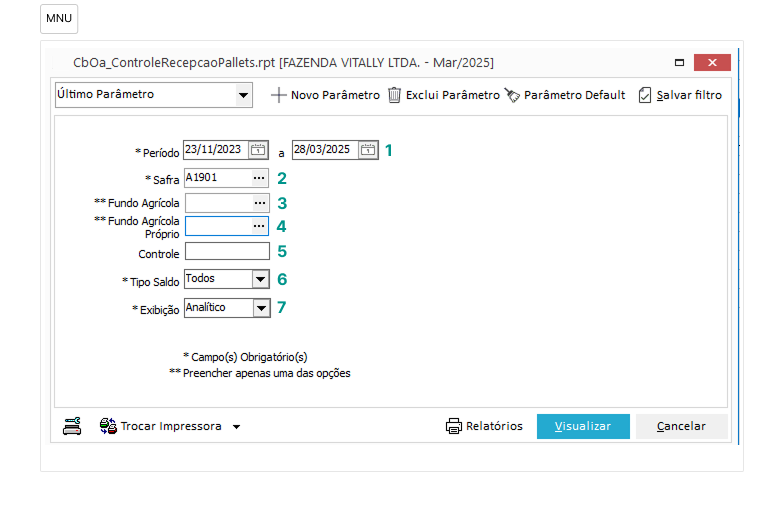Open calendar for the period start date

pos(258,150)
